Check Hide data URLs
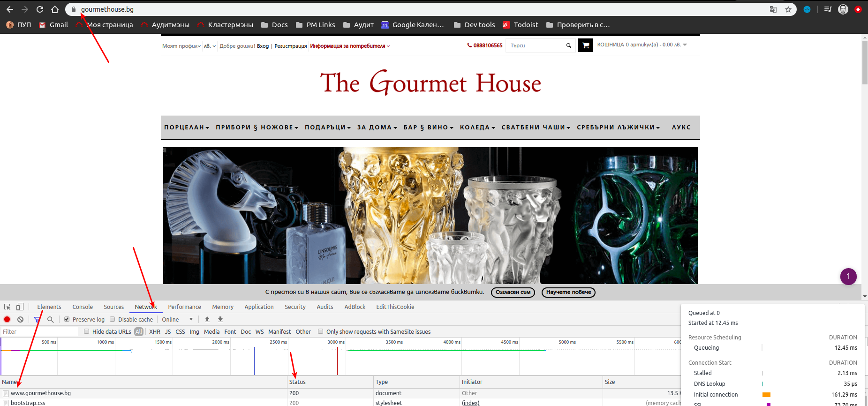This screenshot has width=868, height=406. click(x=86, y=331)
